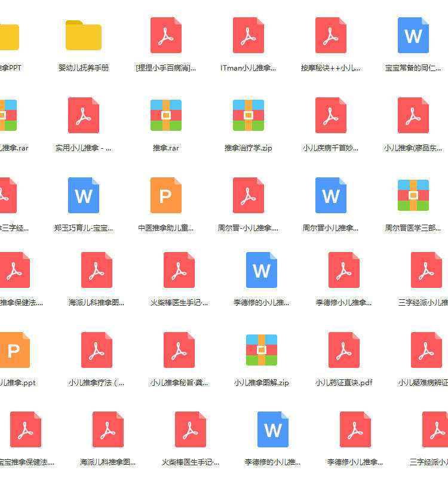Open the 小儿疑难病辨证 PDF file
Image resolution: width=448 pixels, height=479 pixels.
[426, 350]
